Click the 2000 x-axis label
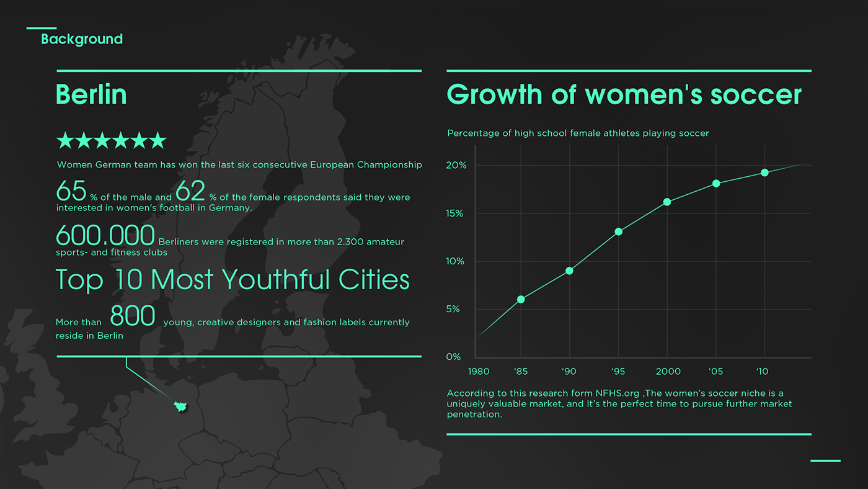868x489 pixels. [x=668, y=372]
